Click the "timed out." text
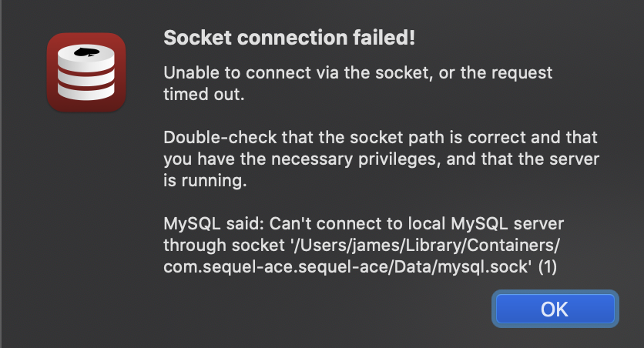644x348 pixels. click(x=203, y=95)
